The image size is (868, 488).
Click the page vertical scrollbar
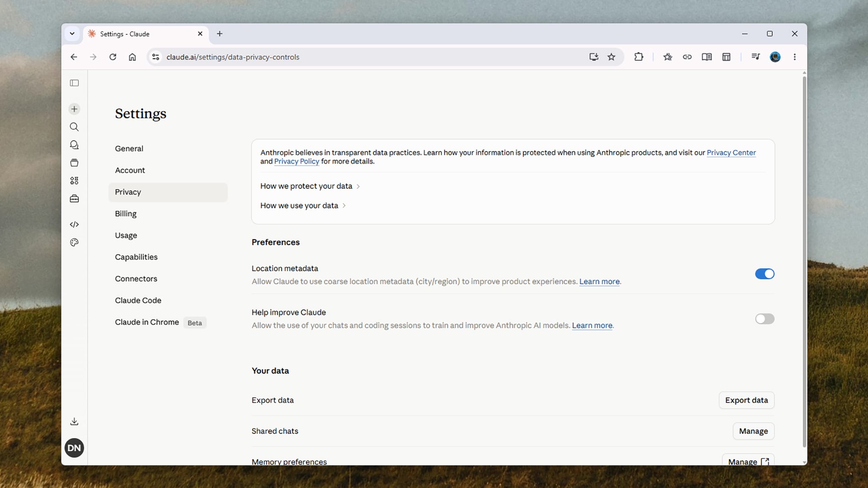[x=804, y=260]
